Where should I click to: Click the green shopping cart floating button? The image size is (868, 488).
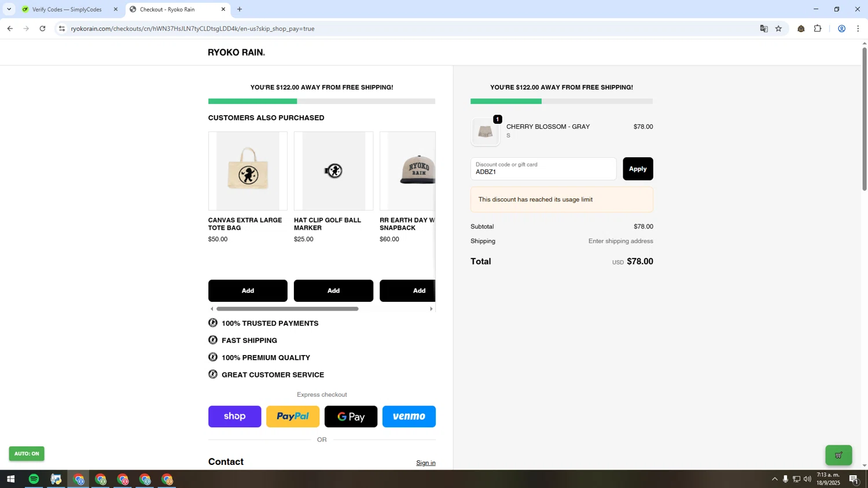[x=838, y=455]
